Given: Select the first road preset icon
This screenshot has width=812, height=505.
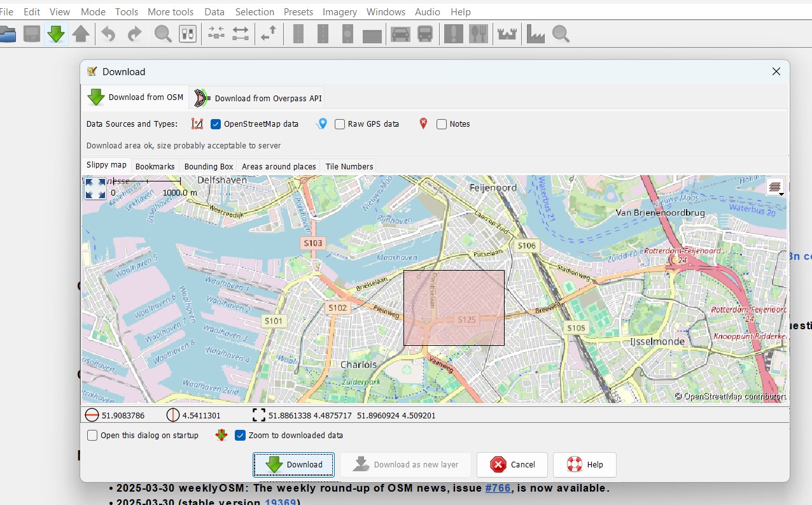Looking at the screenshot, I should [x=298, y=34].
